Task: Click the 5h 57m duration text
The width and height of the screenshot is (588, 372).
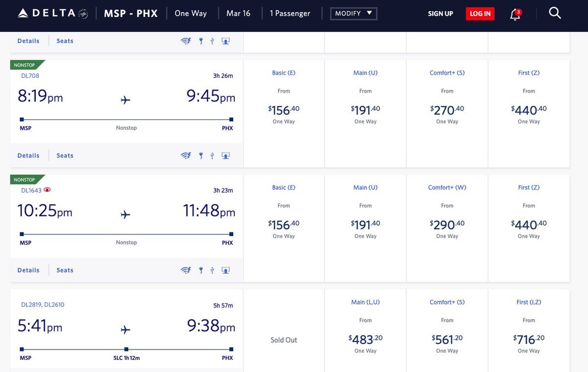Action: (223, 305)
